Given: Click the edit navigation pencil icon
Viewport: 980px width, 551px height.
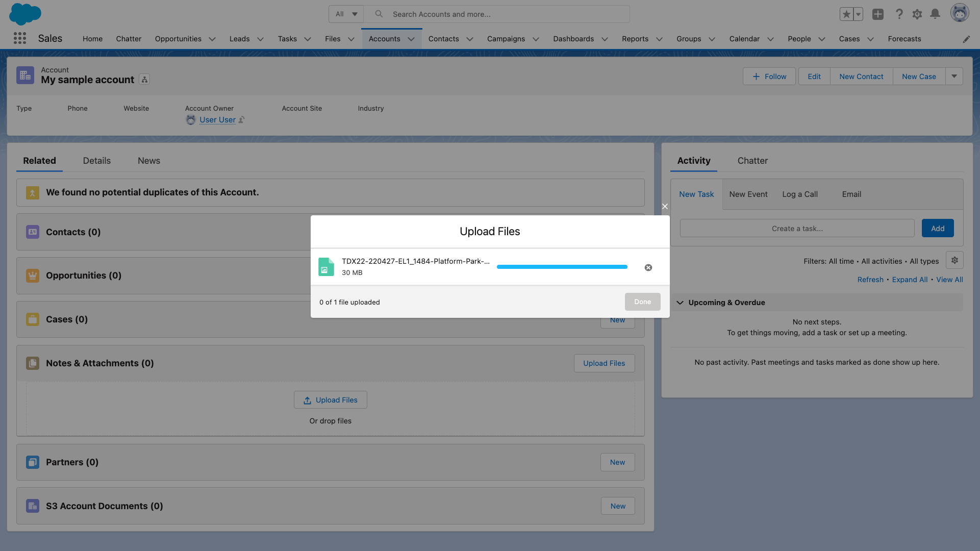Looking at the screenshot, I should point(966,39).
